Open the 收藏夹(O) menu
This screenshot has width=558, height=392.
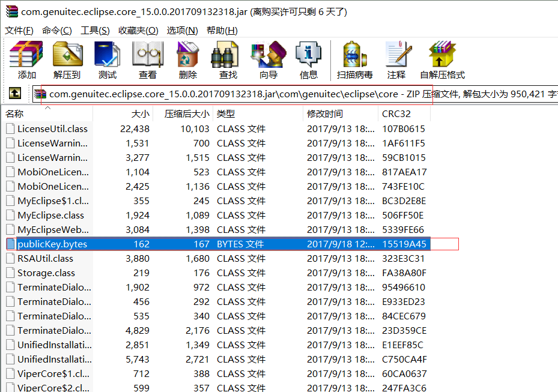[138, 31]
